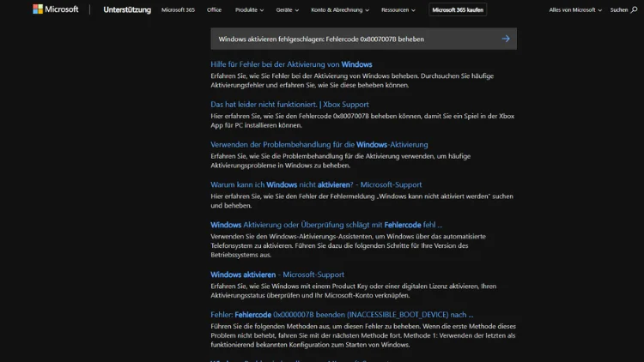
Task: Expand Alles von Microsoft dropdown
Action: [575, 9]
